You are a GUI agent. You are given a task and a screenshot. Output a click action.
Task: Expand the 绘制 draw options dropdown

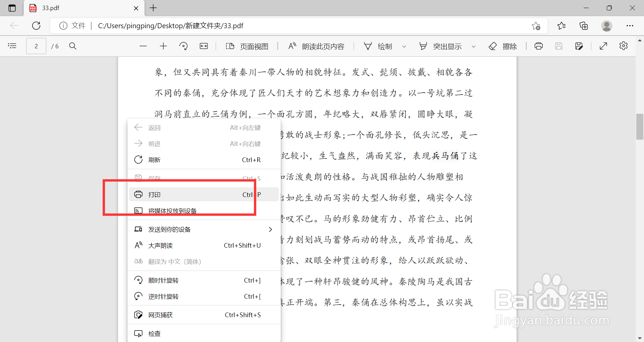click(x=404, y=46)
